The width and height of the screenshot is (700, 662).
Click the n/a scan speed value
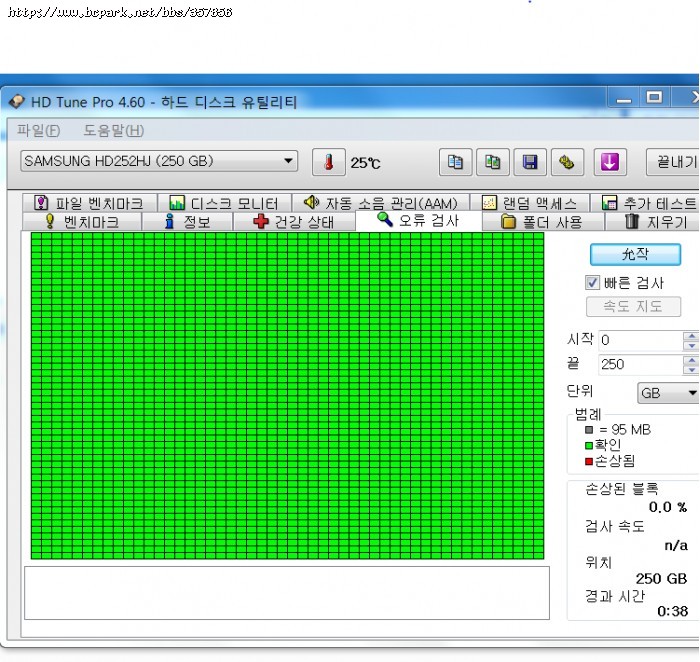(x=676, y=545)
